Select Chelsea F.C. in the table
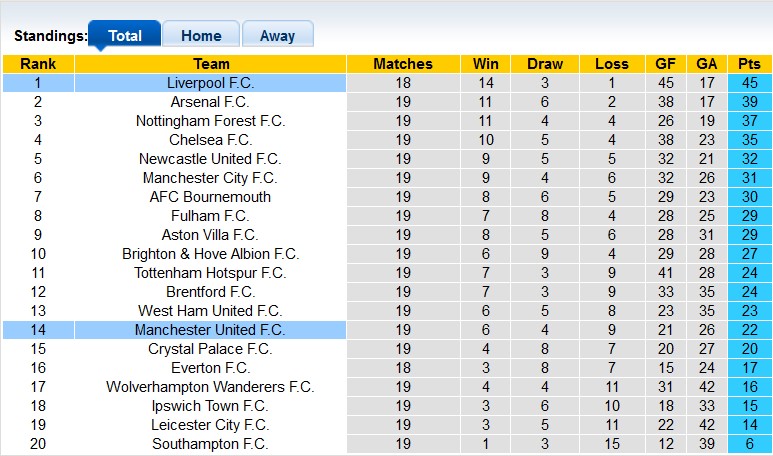773x456 pixels. (x=210, y=140)
